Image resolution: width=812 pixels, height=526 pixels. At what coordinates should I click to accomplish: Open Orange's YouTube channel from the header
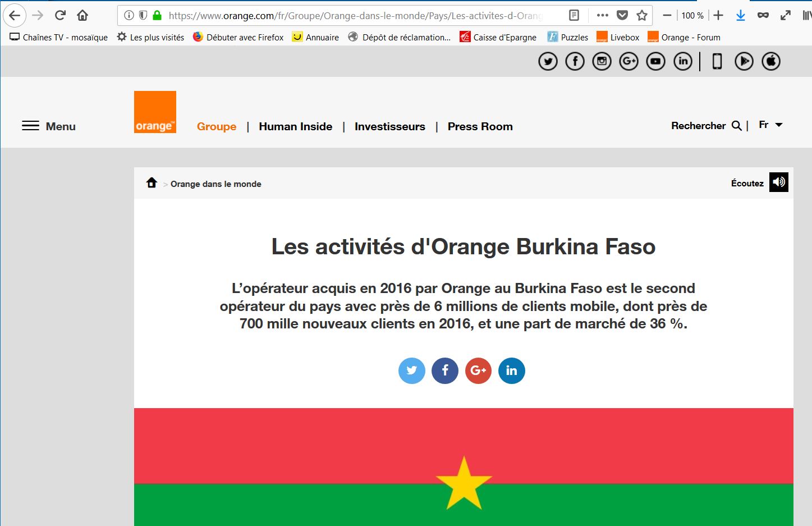click(x=655, y=61)
